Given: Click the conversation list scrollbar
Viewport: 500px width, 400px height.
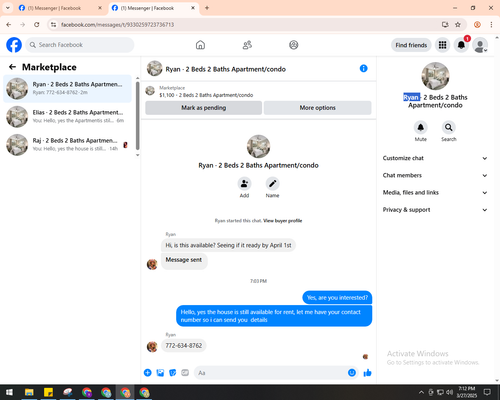Looking at the screenshot, I should coord(137,116).
